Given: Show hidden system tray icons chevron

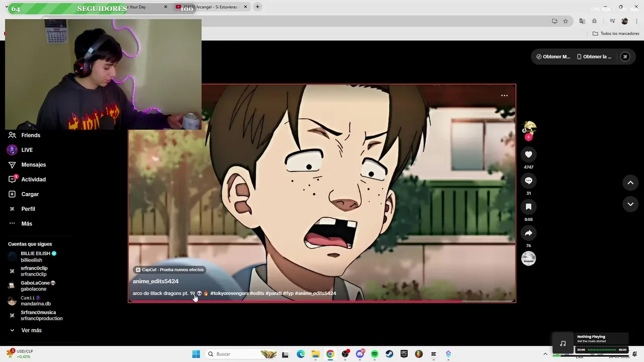Looking at the screenshot, I should coord(545,354).
